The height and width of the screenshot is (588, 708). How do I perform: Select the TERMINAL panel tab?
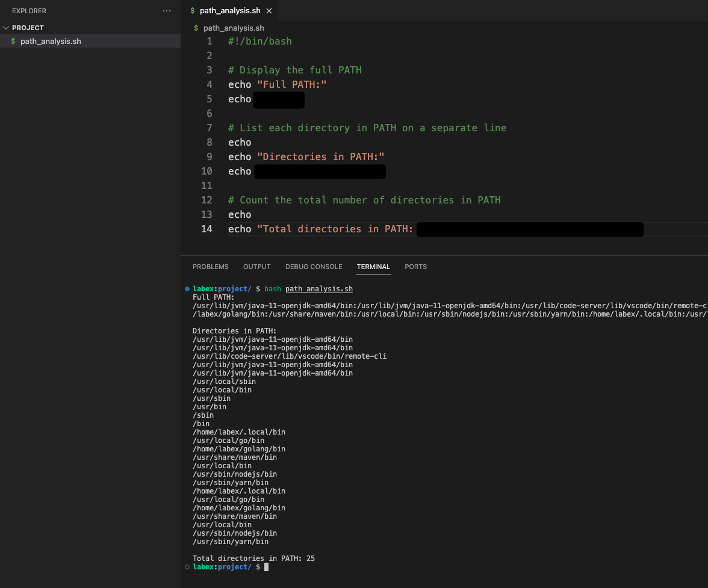tap(373, 267)
